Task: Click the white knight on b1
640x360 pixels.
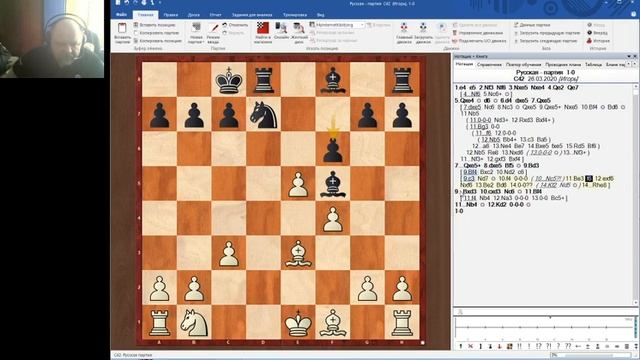Action: coord(194,323)
